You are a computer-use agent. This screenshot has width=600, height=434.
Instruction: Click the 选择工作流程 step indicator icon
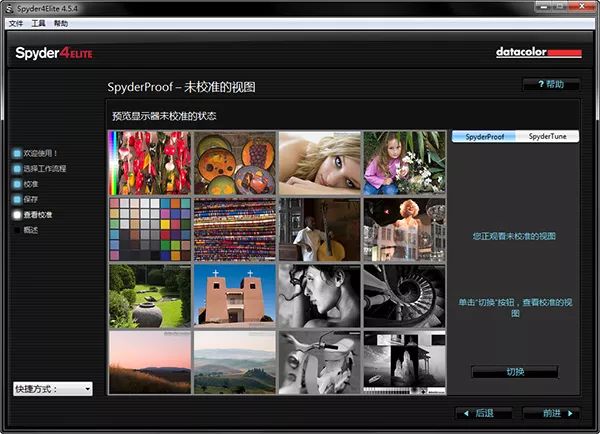click(17, 169)
